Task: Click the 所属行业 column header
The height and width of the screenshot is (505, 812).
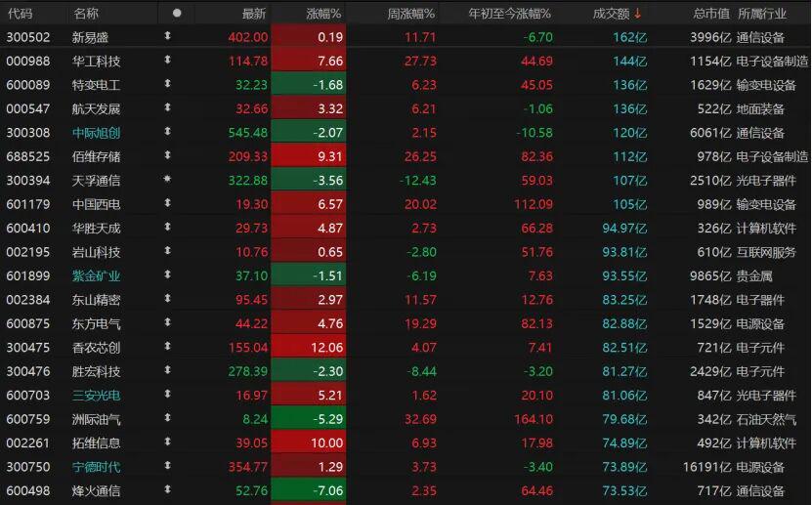Action: click(762, 14)
